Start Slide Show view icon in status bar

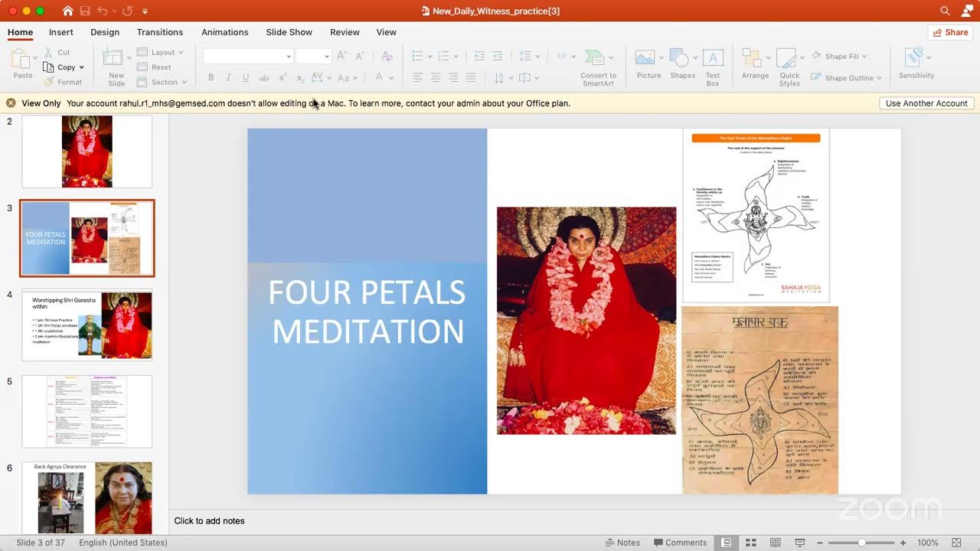(800, 543)
